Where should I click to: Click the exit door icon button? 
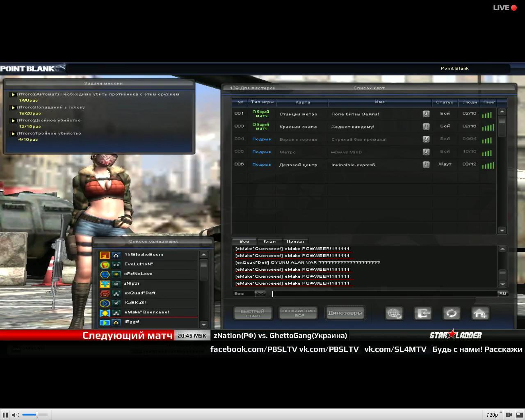pos(422,313)
